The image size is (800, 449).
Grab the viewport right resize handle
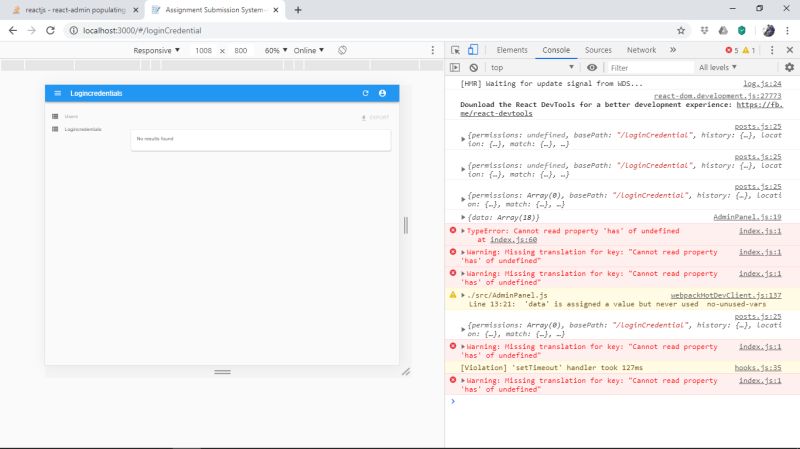click(406, 225)
